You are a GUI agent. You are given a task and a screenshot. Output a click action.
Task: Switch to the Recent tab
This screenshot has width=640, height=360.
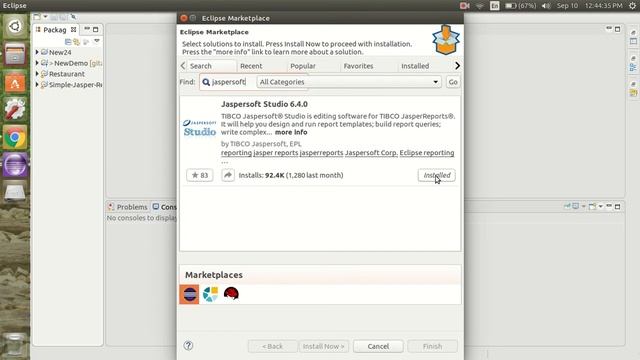(x=251, y=66)
